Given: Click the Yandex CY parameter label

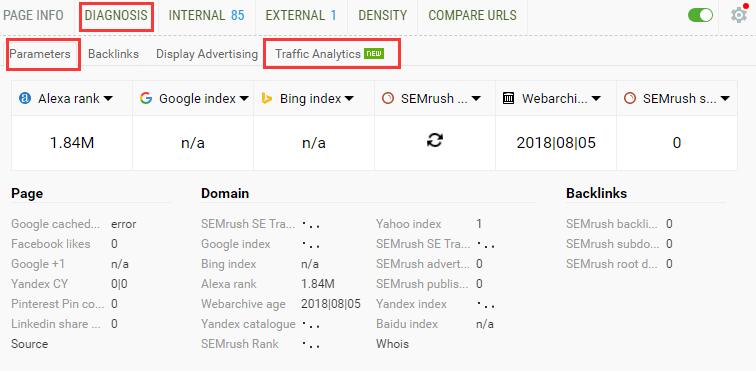Looking at the screenshot, I should click(x=40, y=284).
